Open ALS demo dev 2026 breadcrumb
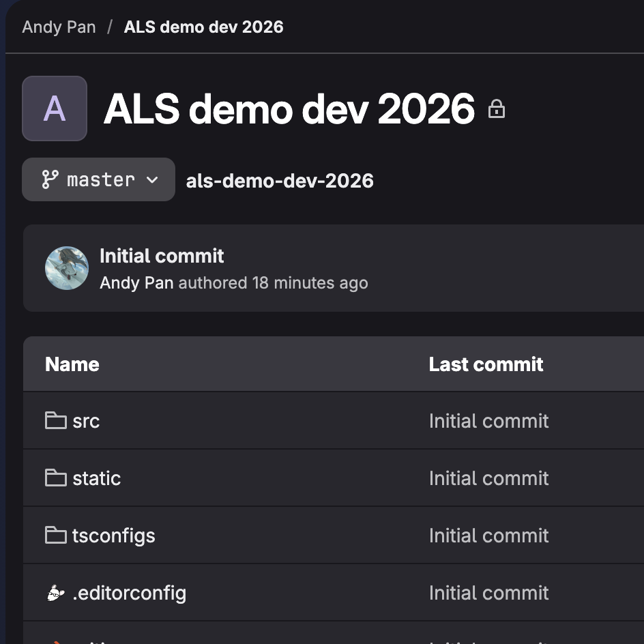This screenshot has height=644, width=644. point(203,27)
